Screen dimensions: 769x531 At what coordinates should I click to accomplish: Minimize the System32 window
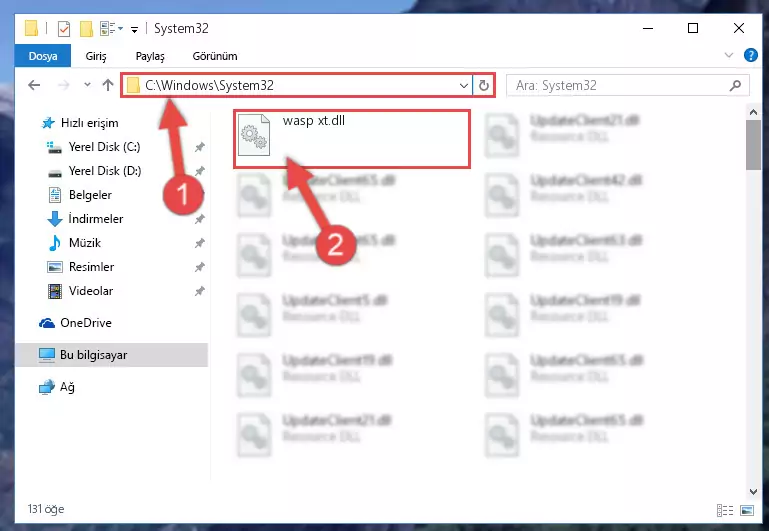[648, 28]
